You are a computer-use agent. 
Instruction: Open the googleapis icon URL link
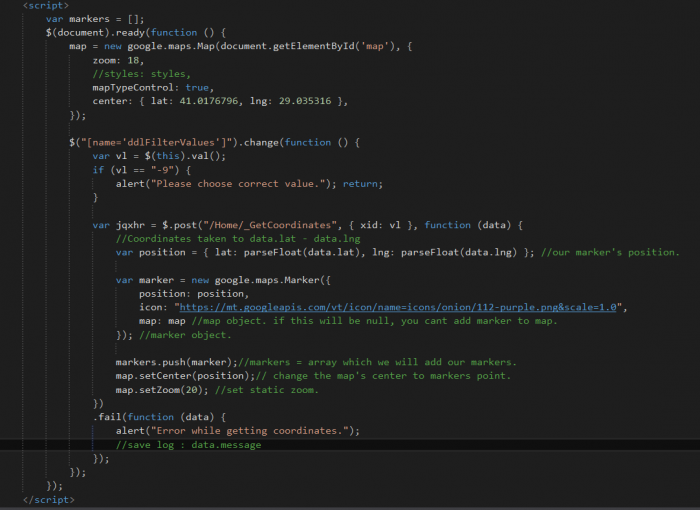pyautogui.click(x=398, y=307)
